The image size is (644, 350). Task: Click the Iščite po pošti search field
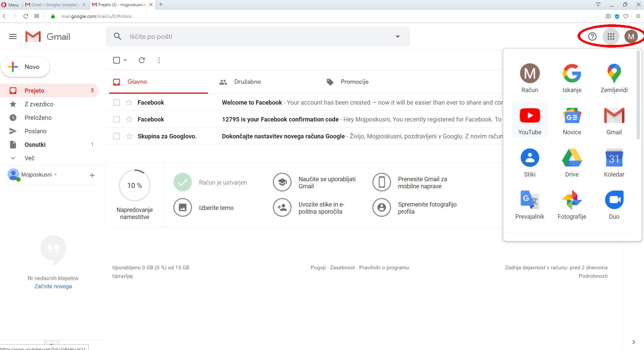point(256,36)
